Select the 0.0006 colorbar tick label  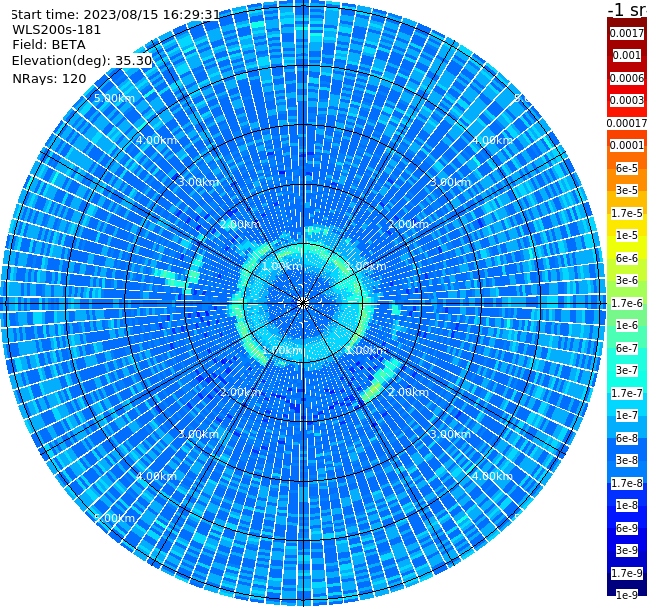coord(627,78)
